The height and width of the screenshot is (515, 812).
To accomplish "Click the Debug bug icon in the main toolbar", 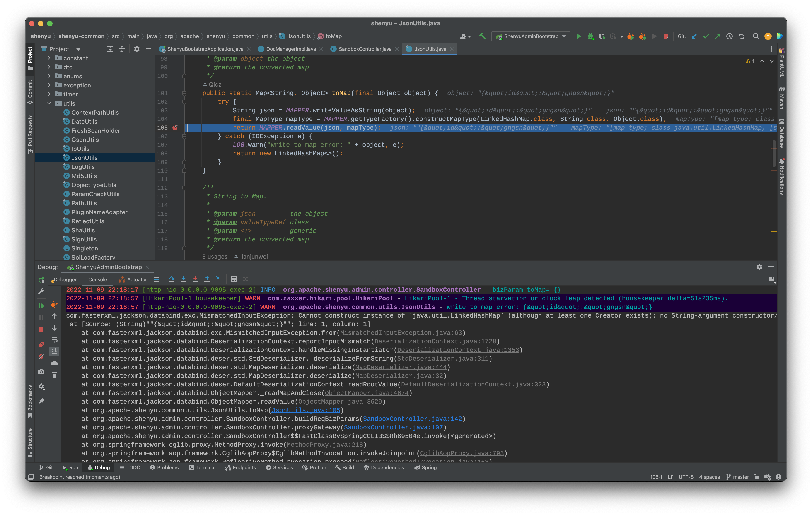I will (590, 36).
